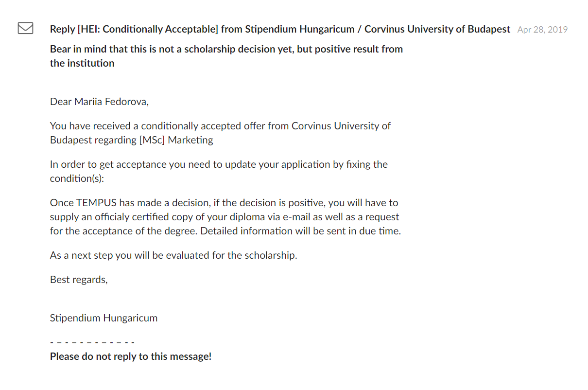
Task: Click 'Stipendium Hungaricum' in the subject line
Action: [300, 29]
